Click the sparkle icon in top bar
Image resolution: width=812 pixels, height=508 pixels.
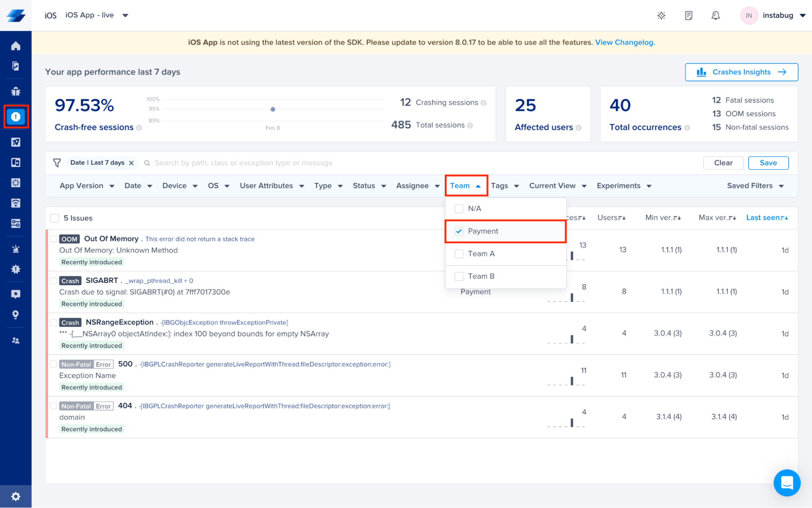[x=661, y=15]
